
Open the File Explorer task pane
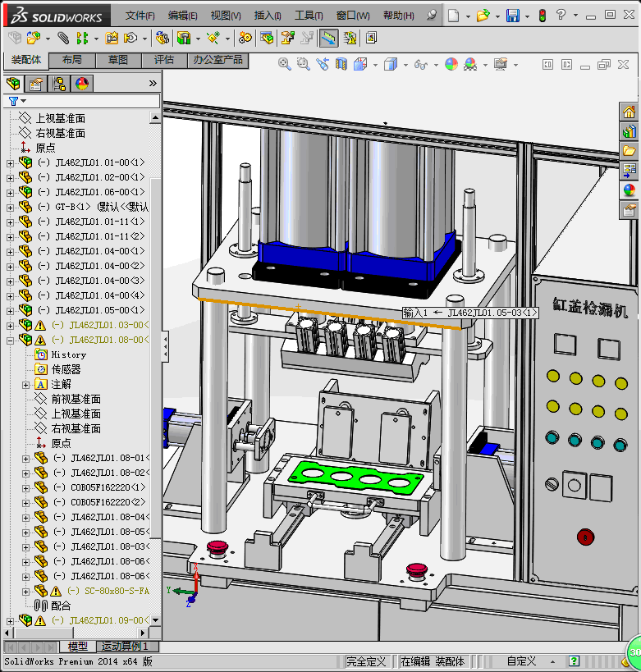click(629, 151)
